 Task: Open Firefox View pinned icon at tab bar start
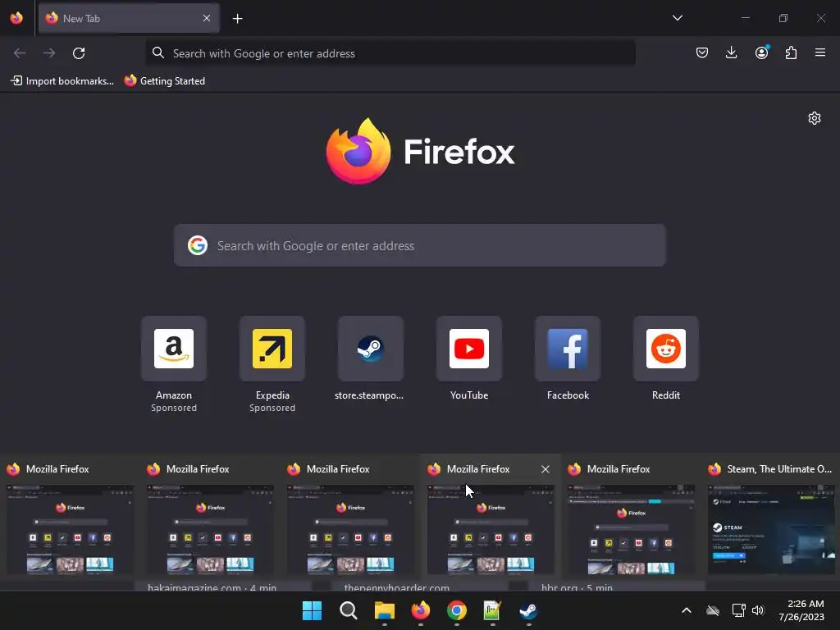point(16,18)
